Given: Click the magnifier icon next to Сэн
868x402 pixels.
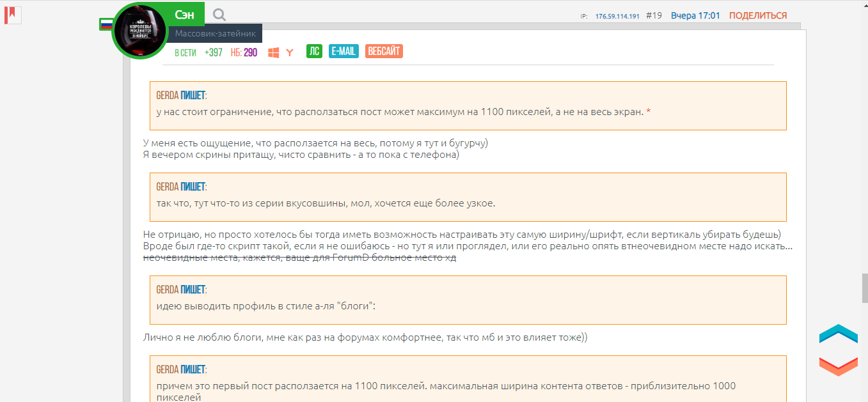Looking at the screenshot, I should (219, 15).
